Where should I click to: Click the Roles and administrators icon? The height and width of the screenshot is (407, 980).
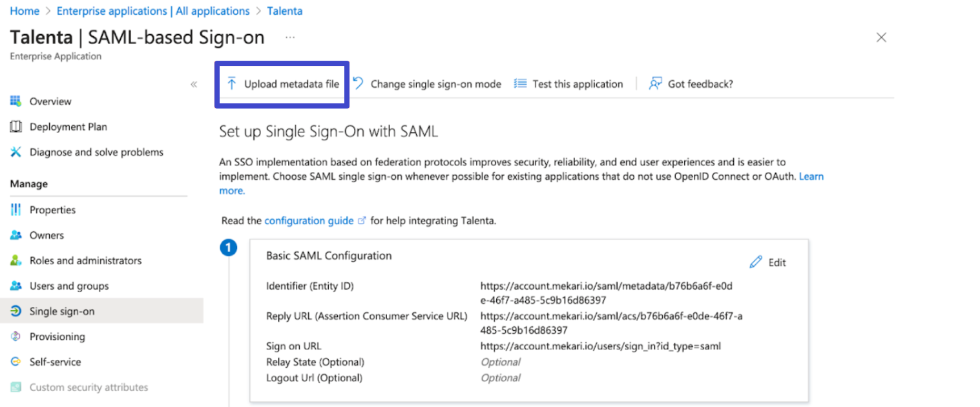(16, 260)
